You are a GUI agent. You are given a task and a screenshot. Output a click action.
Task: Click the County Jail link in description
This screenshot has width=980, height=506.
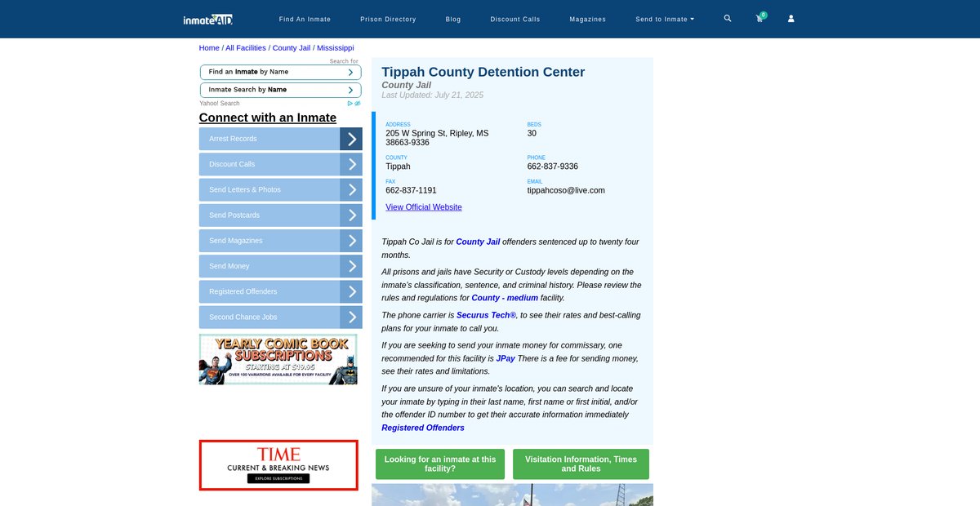(x=478, y=242)
